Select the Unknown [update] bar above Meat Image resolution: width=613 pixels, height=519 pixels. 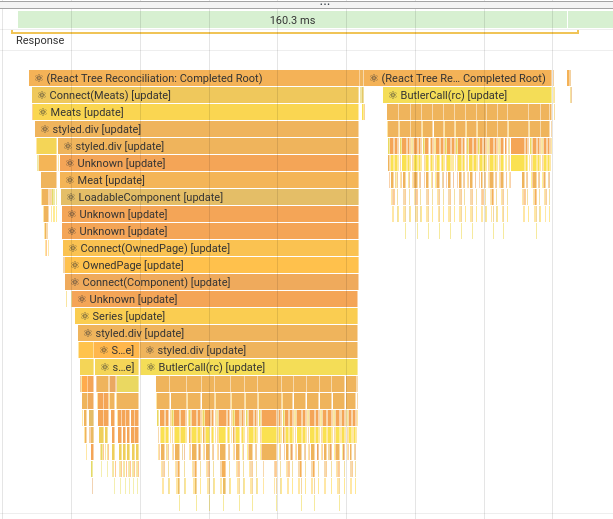coord(209,163)
